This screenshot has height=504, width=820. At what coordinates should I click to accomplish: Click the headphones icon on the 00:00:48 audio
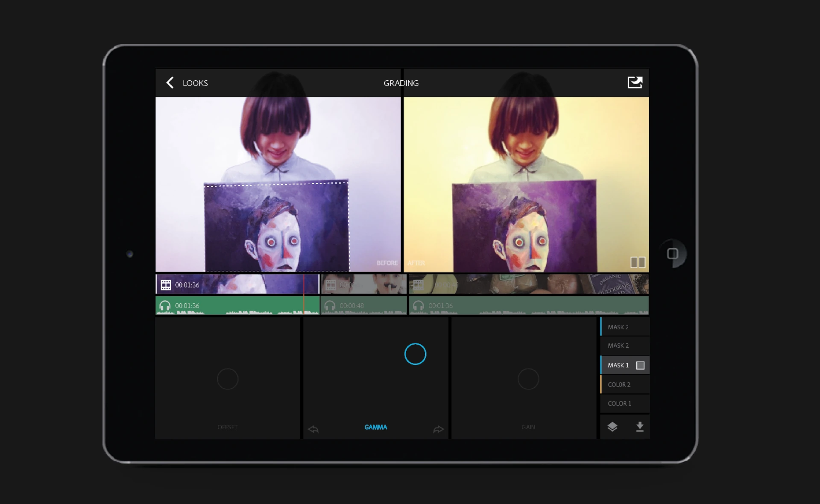coord(330,306)
